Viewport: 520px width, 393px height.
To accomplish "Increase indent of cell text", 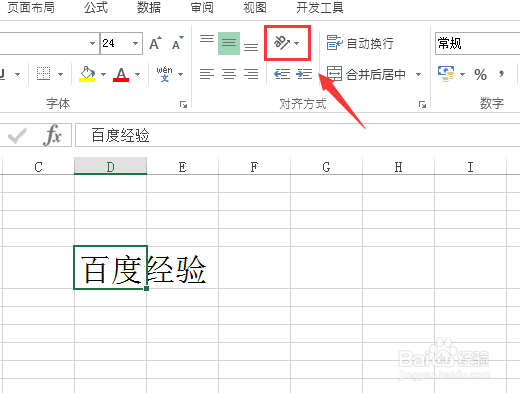I will tap(304, 74).
